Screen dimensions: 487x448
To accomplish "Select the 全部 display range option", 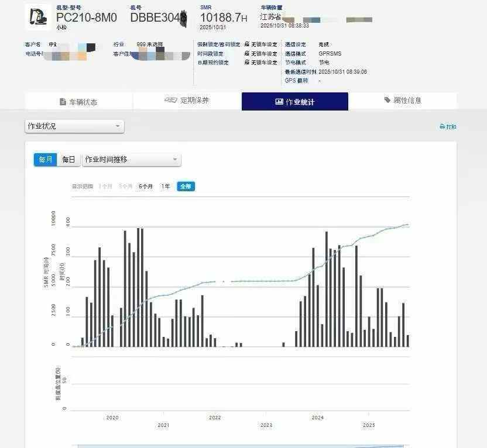I will pyautogui.click(x=186, y=187).
